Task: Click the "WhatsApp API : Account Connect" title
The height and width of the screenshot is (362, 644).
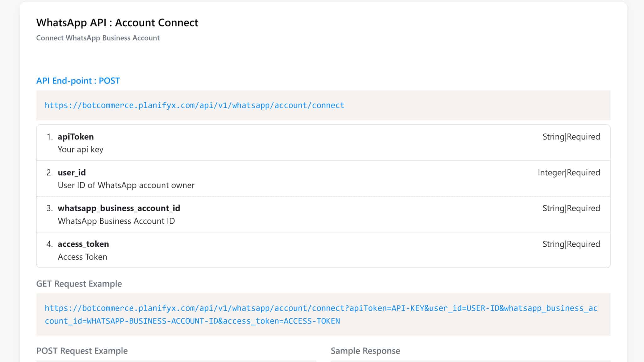Action: 117,23
